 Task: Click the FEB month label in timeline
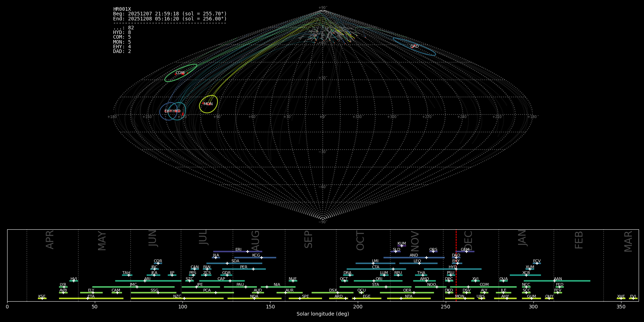pos(579,240)
